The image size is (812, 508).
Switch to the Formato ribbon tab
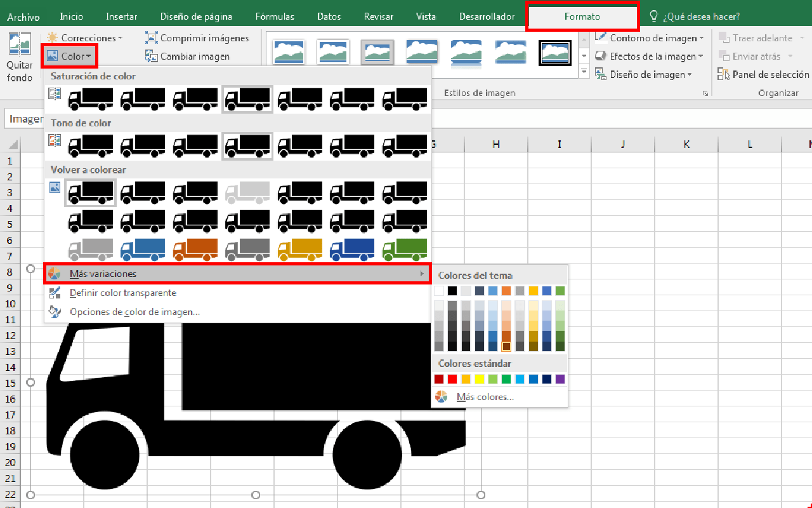point(582,17)
